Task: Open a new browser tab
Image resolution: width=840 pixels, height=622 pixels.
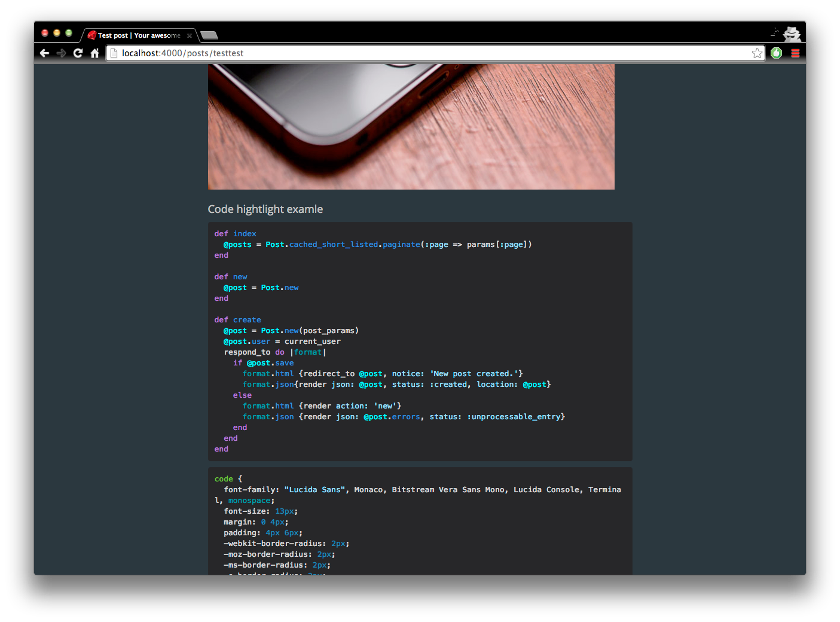Action: pyautogui.click(x=209, y=35)
